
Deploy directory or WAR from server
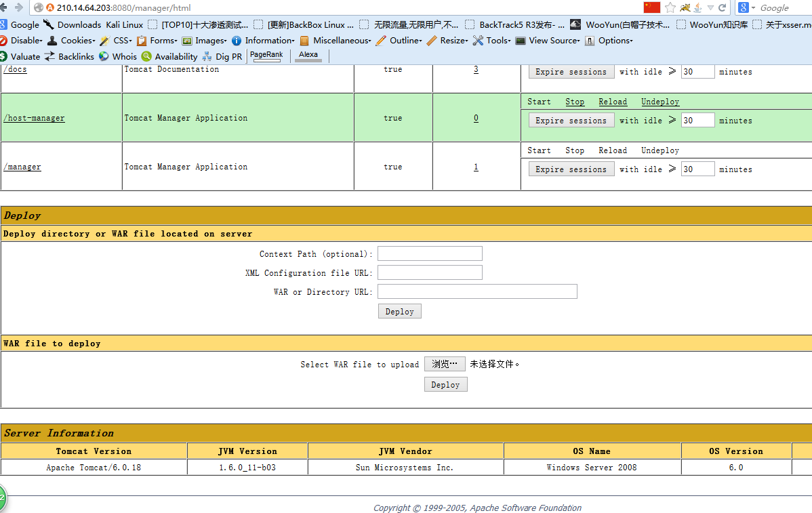click(400, 311)
